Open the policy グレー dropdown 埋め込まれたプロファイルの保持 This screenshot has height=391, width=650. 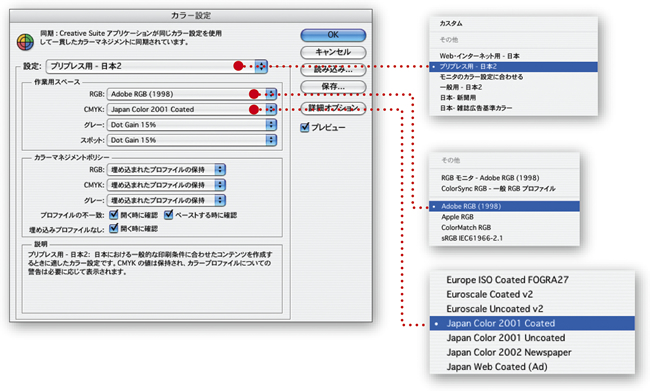pos(166,200)
